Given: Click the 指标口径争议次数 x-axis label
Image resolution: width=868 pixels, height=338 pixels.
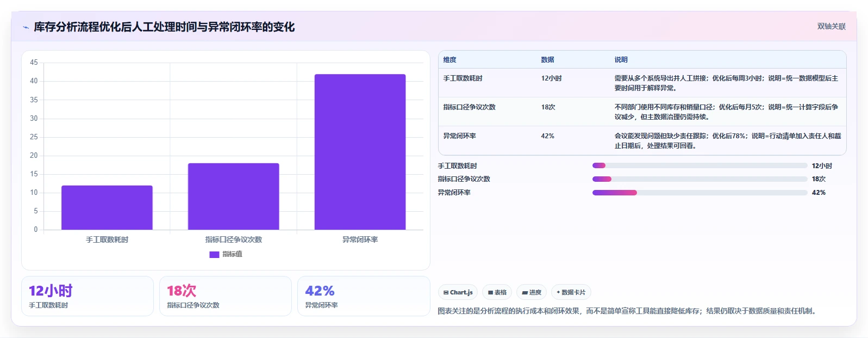Looking at the screenshot, I should [x=234, y=239].
